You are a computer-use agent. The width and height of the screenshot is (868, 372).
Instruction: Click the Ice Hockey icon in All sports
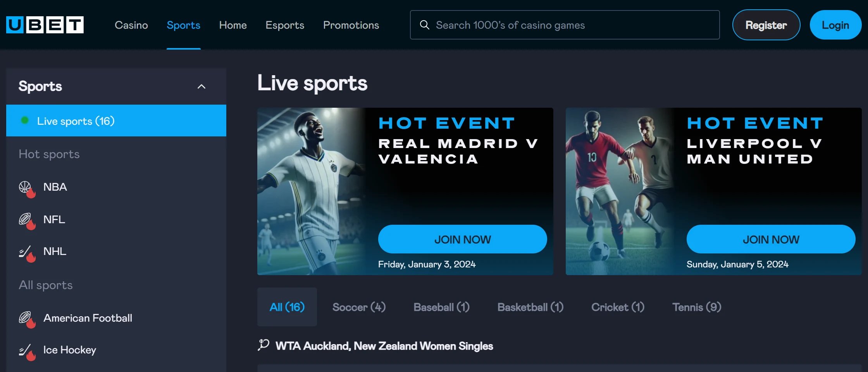pos(27,352)
